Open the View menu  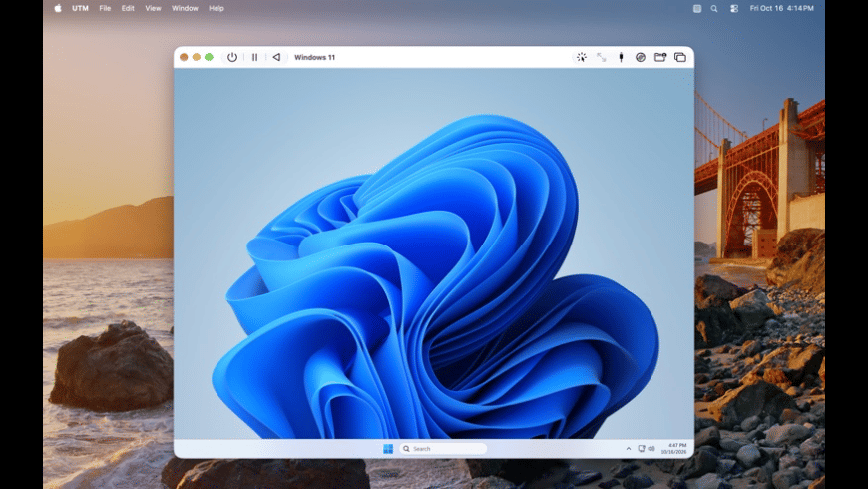coord(153,8)
